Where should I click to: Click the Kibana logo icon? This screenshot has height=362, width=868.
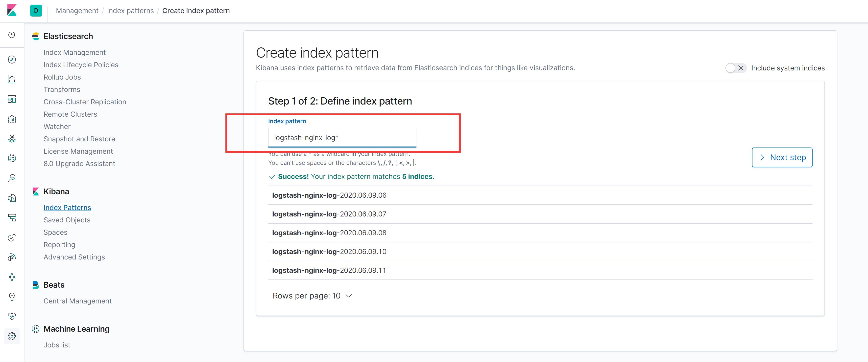[12, 10]
